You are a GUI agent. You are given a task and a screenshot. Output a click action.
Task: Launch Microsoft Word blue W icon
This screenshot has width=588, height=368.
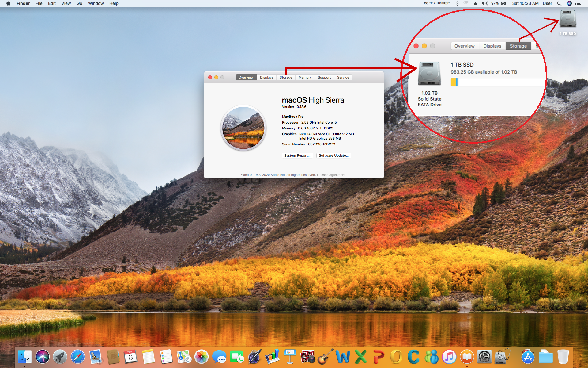pos(343,357)
